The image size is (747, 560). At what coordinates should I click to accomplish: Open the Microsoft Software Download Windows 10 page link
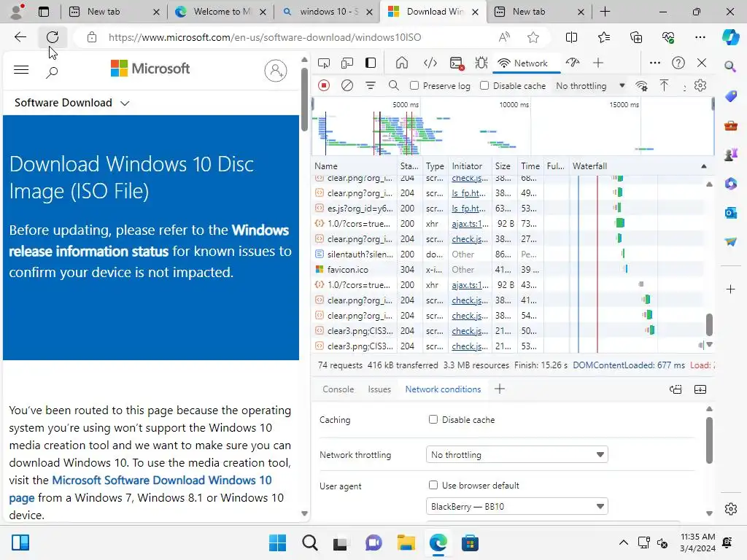click(x=140, y=489)
